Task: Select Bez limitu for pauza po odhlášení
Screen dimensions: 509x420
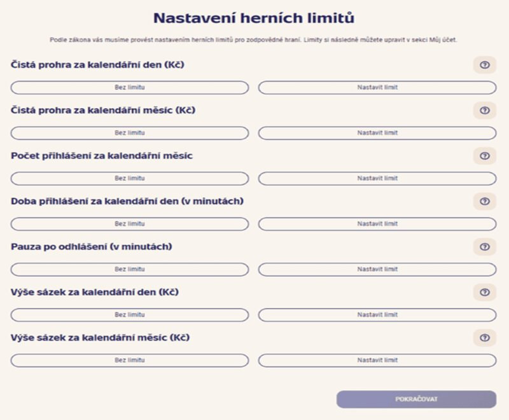Action: pos(130,269)
